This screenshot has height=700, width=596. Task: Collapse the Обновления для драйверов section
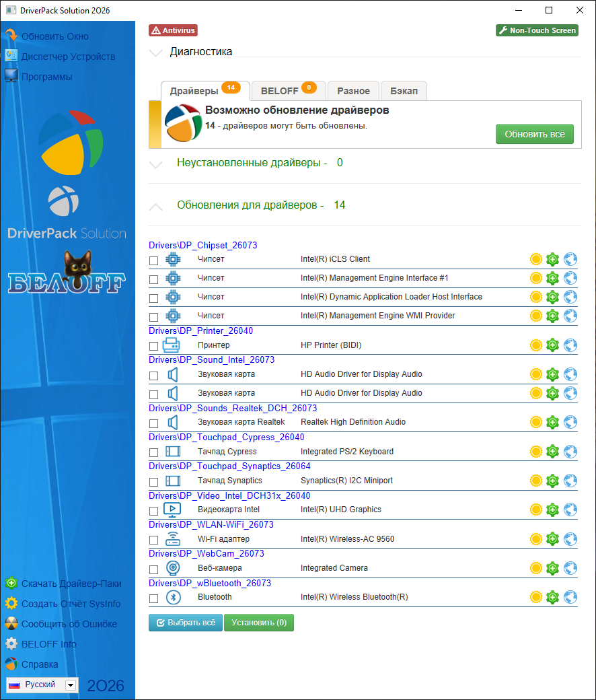155,207
